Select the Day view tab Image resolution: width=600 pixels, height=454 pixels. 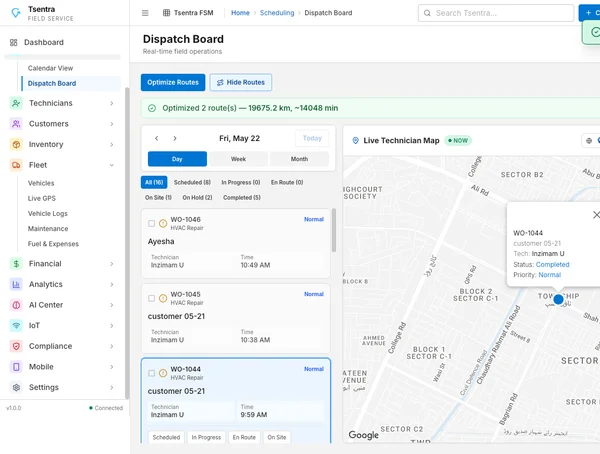click(177, 159)
